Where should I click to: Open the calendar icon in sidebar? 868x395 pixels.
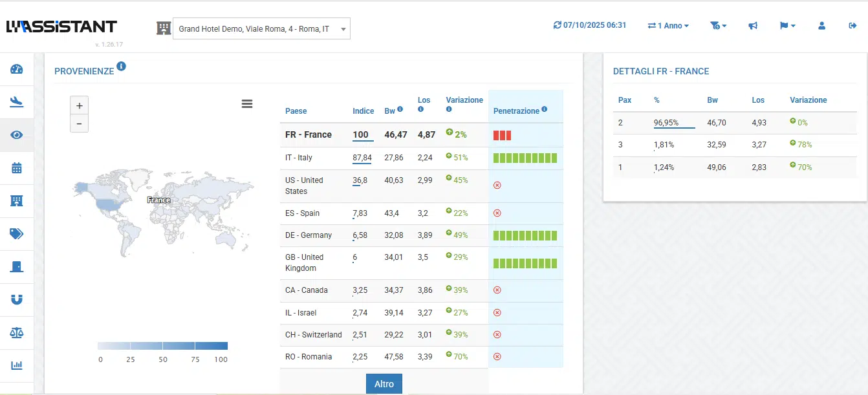click(x=17, y=168)
